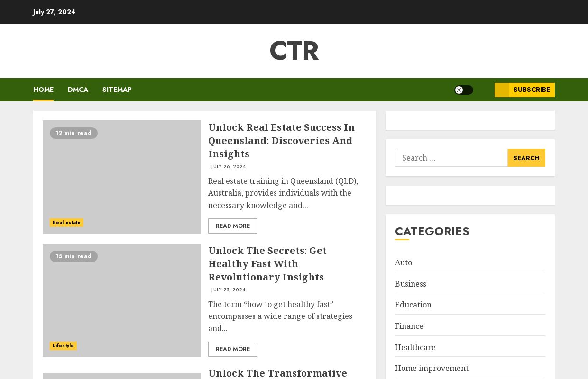This screenshot has width=588, height=379.
Task: Click the Real estate category tag
Action: (x=66, y=223)
